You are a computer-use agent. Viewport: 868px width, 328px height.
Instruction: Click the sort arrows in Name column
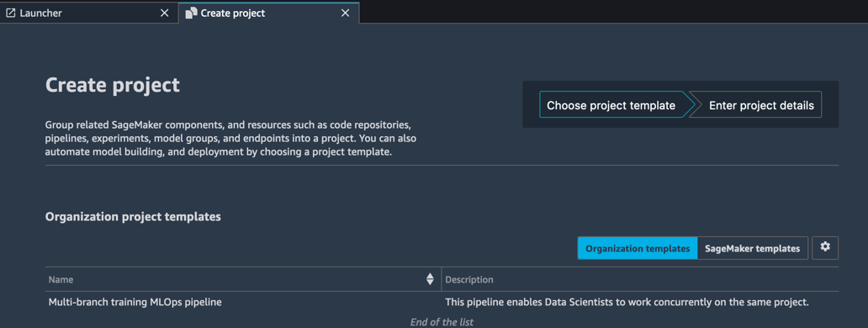(430, 279)
